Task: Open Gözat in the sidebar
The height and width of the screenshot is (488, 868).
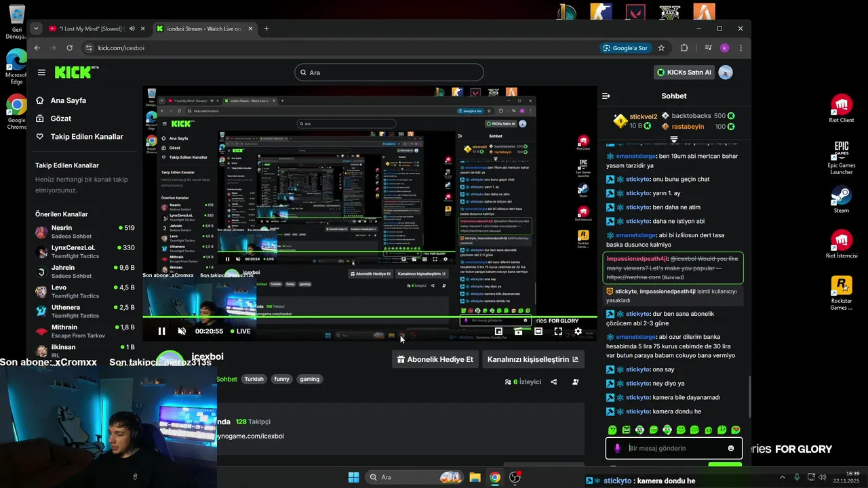Action: 60,119
